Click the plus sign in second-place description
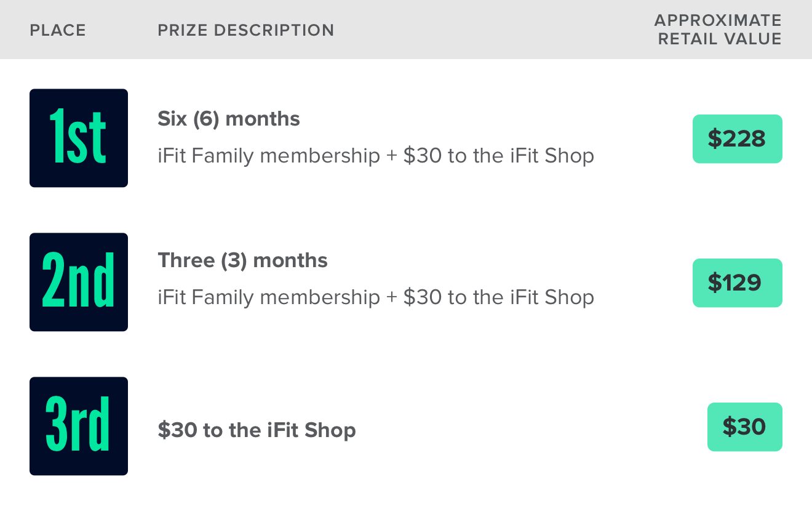This screenshot has height=506, width=812. 392,298
